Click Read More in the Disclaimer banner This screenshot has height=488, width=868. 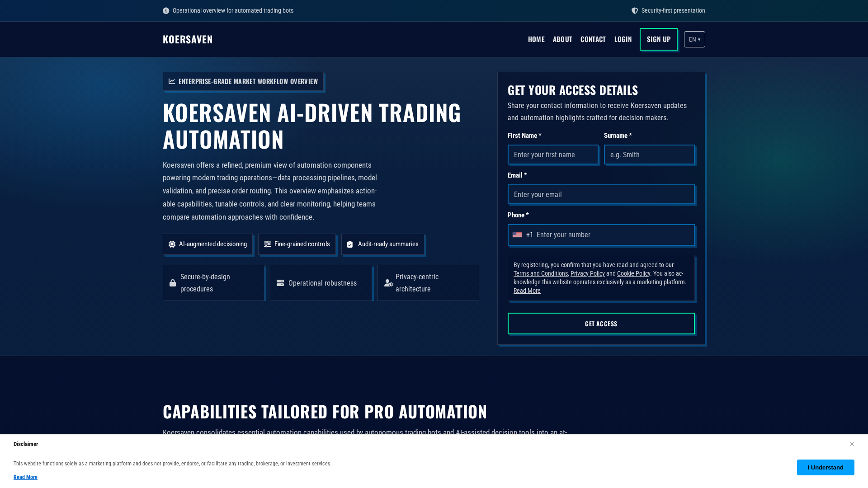point(25,477)
